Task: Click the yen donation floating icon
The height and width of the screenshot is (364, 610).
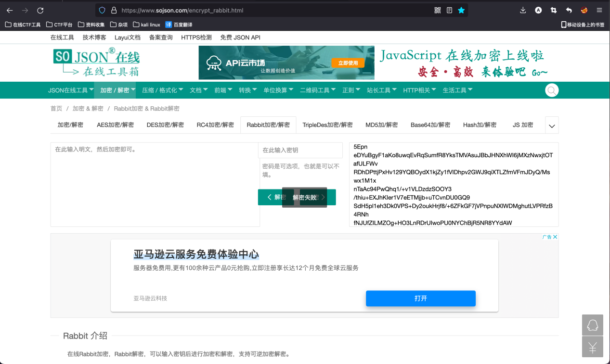Action: pyautogui.click(x=592, y=347)
